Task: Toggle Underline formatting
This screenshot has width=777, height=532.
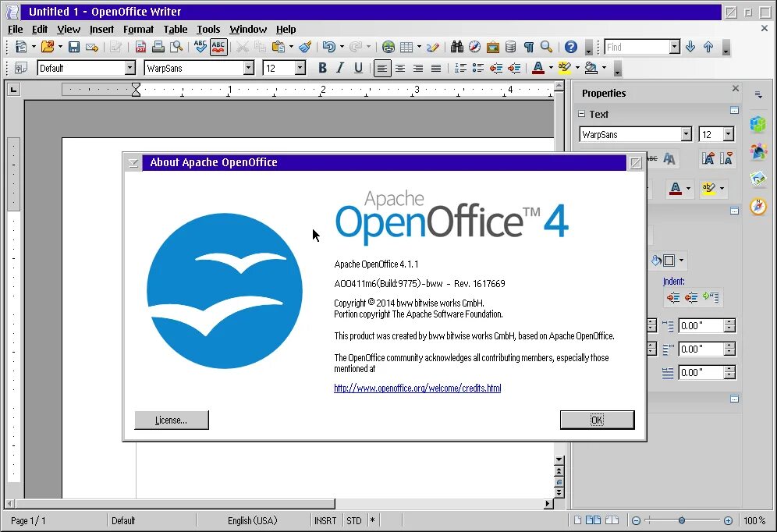Action: [358, 68]
